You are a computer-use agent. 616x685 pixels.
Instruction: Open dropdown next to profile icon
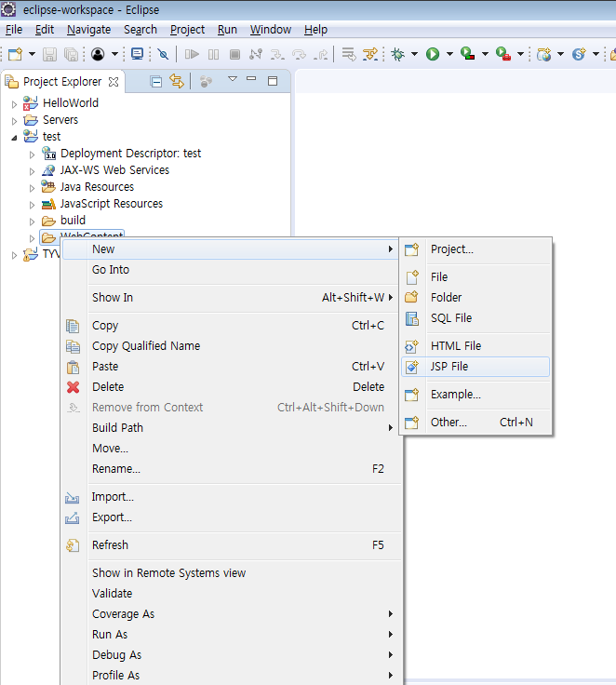[x=114, y=54]
